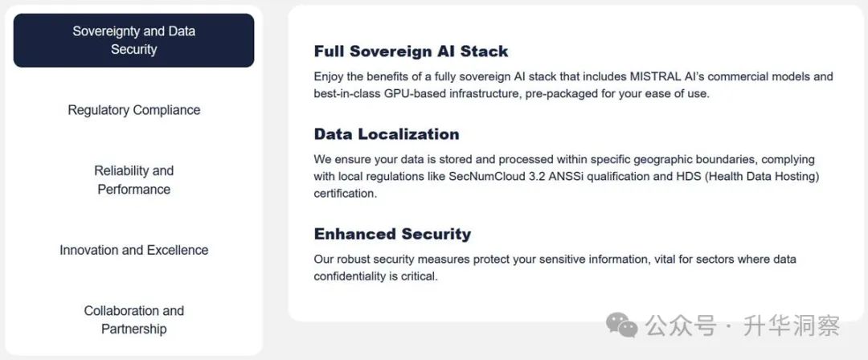
Task: Click the Full Sovereign AI Stack heading
Action: 411,51
